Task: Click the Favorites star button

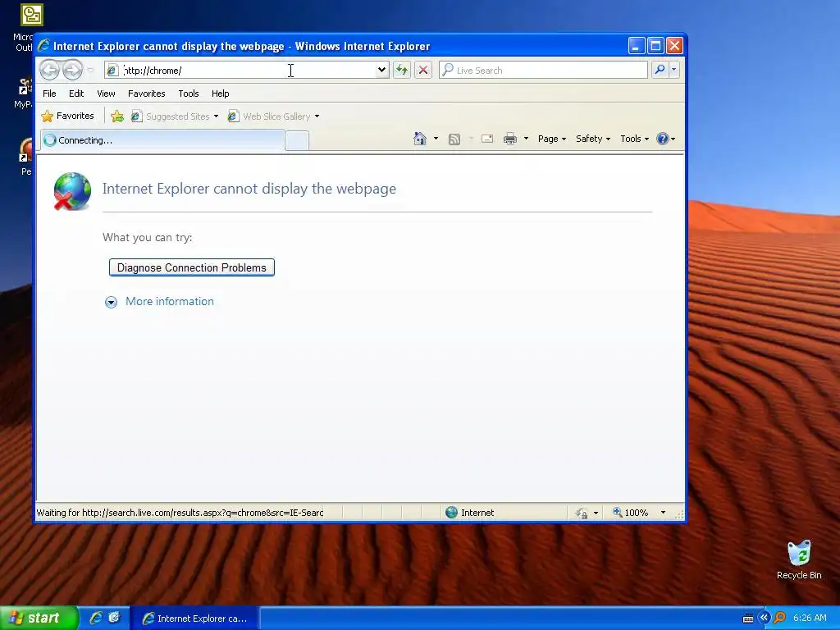Action: click(x=68, y=116)
